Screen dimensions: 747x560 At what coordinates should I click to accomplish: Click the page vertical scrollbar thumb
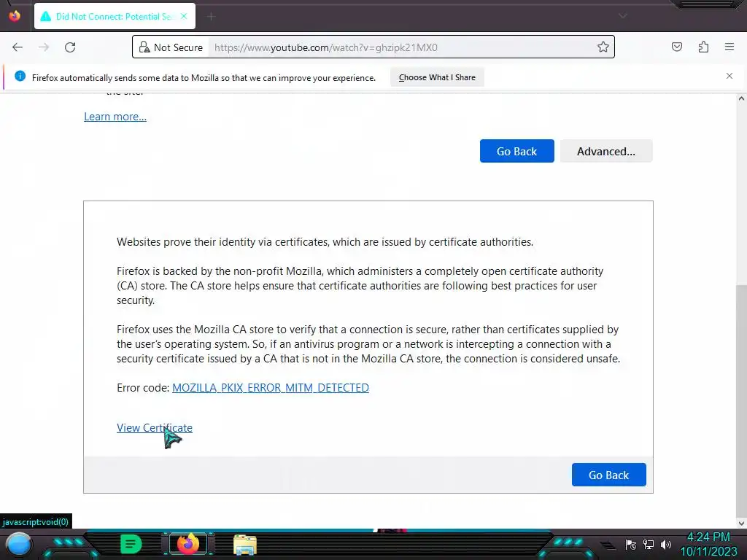741,400
